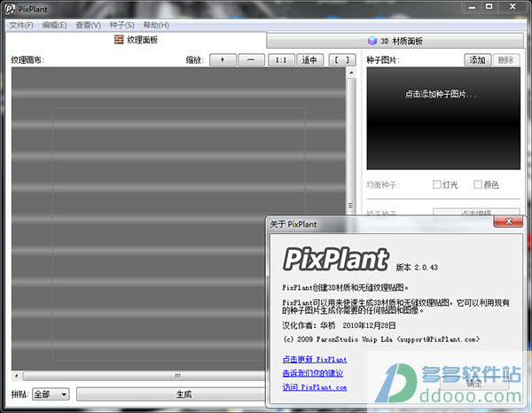Open the 拼贴 全部 dropdown
Viewport: 532px width, 413px height.
tap(51, 394)
